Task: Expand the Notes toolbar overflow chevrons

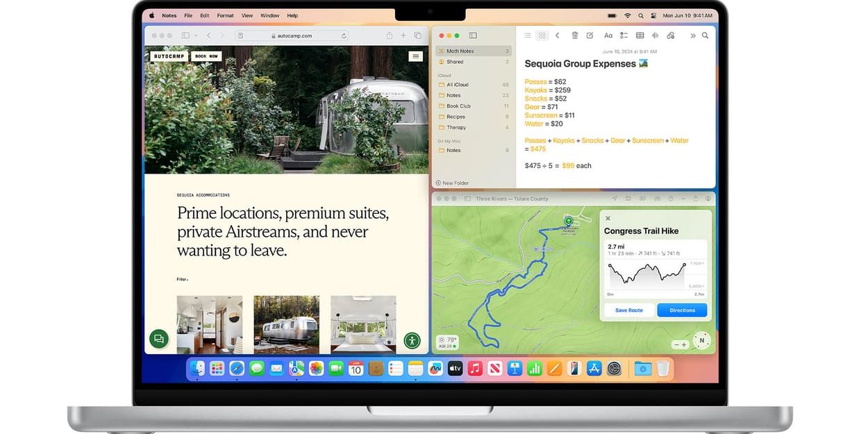Action: click(x=692, y=35)
